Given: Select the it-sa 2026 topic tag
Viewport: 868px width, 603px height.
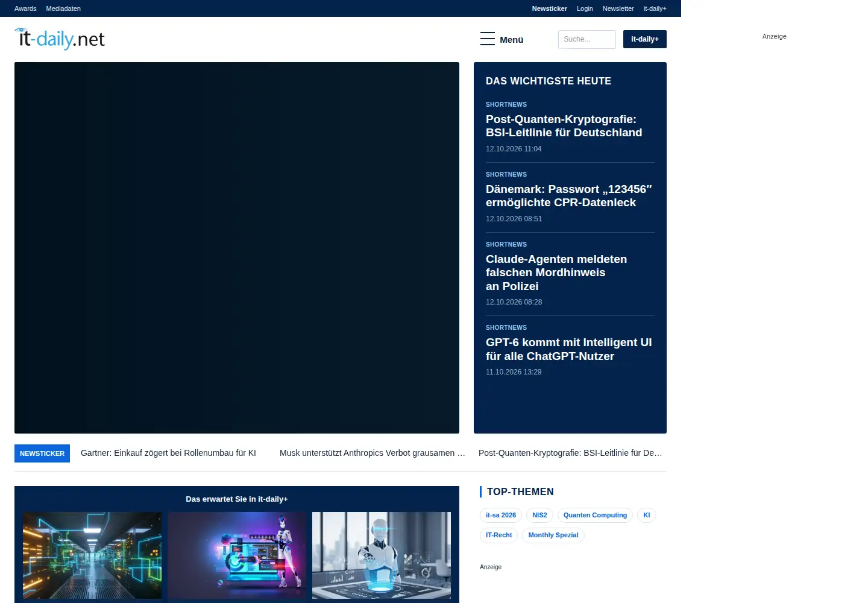Looking at the screenshot, I should point(501,516).
